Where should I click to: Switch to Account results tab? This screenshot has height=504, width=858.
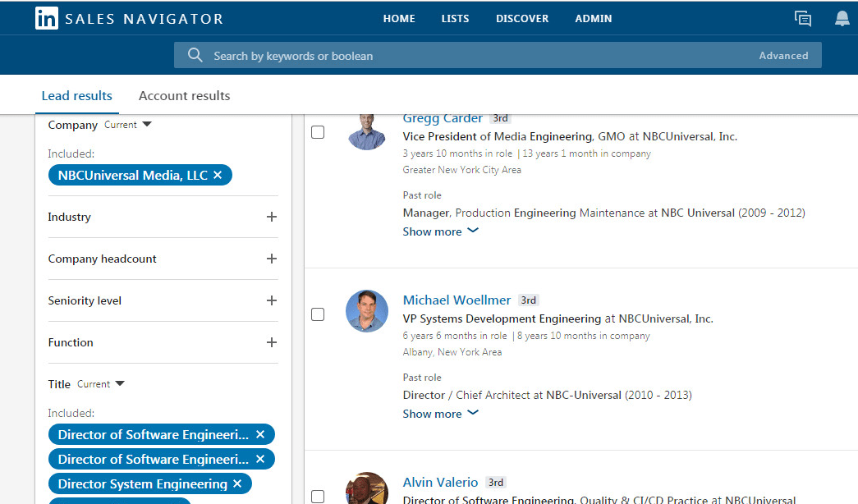pyautogui.click(x=184, y=95)
